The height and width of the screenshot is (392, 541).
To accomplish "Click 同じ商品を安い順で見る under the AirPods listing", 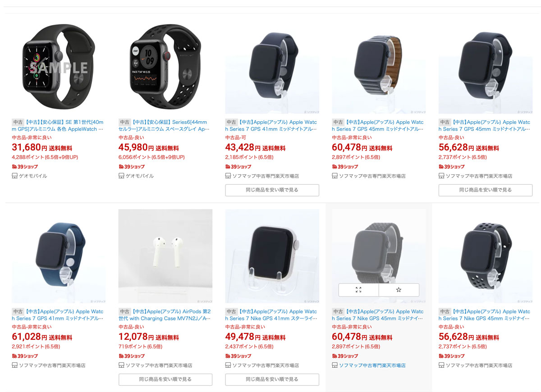I will (x=165, y=379).
